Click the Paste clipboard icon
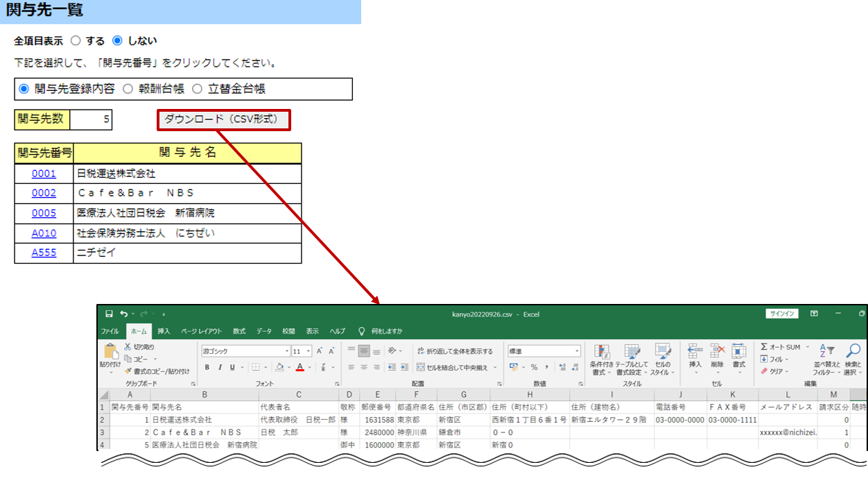This screenshot has width=868, height=483. [x=110, y=354]
